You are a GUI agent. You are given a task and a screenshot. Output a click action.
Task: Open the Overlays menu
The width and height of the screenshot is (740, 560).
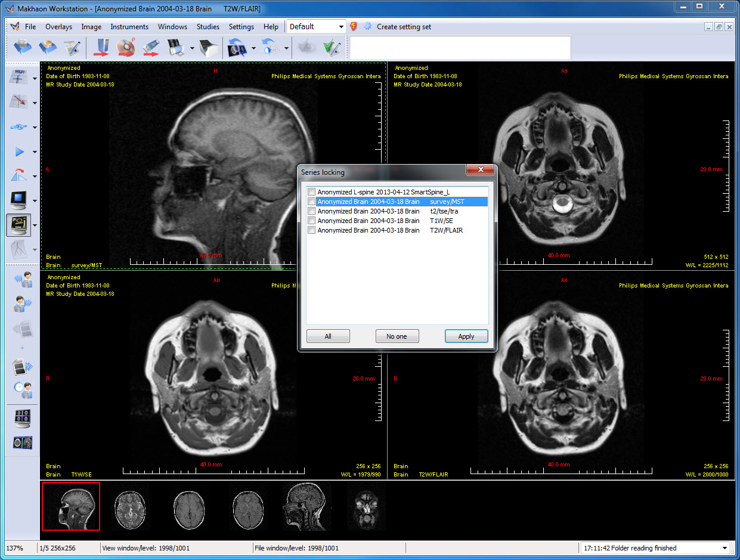(x=58, y=27)
